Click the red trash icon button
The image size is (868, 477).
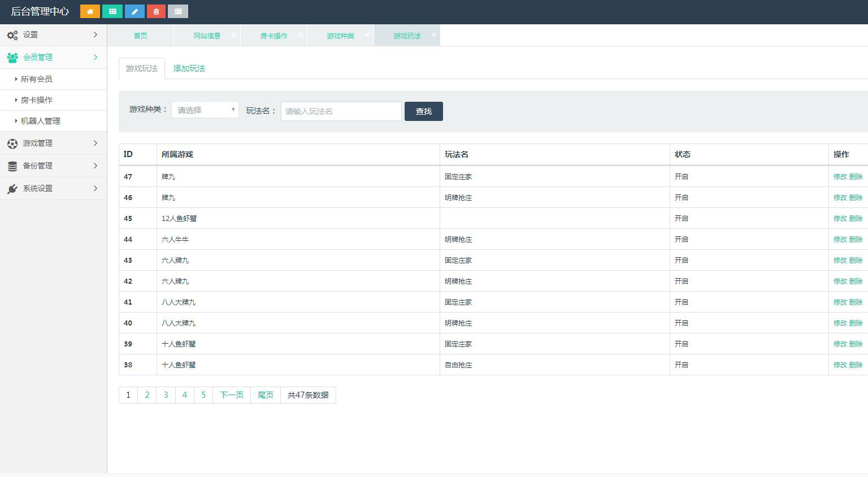156,11
